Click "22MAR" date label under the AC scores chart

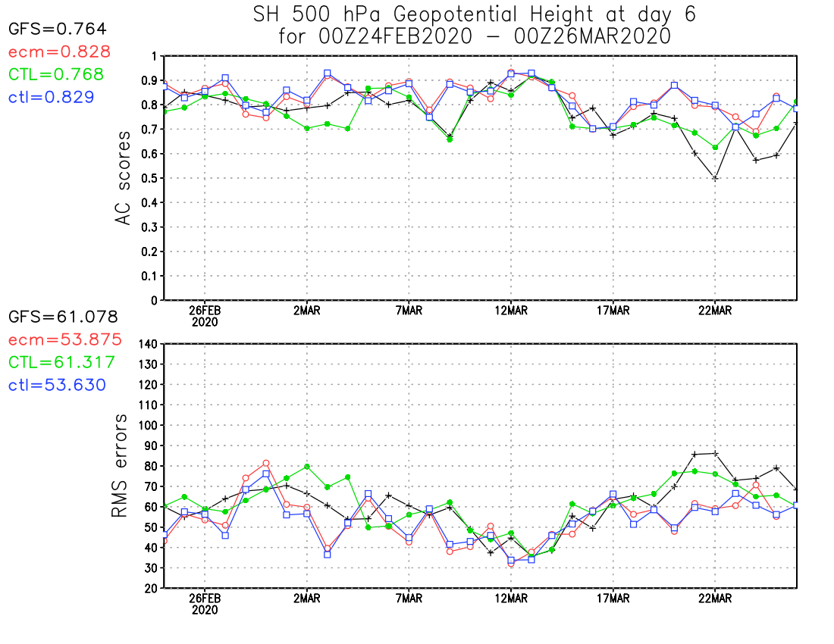pos(715,311)
